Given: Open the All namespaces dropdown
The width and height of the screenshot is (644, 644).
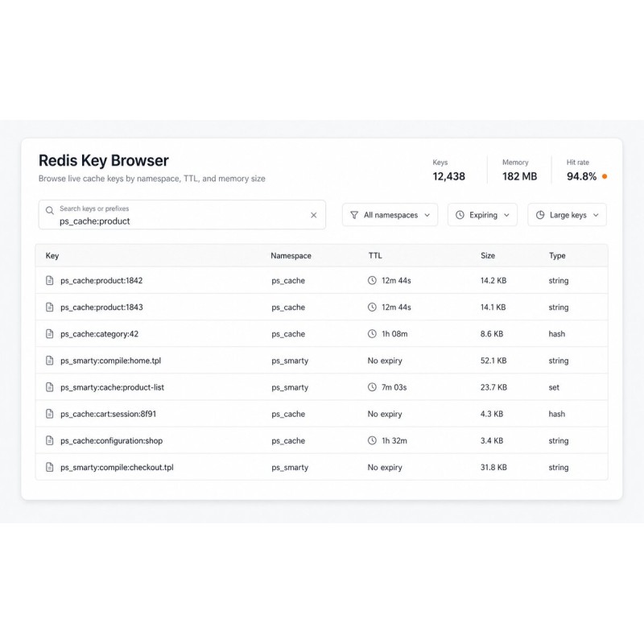Looking at the screenshot, I should [390, 215].
